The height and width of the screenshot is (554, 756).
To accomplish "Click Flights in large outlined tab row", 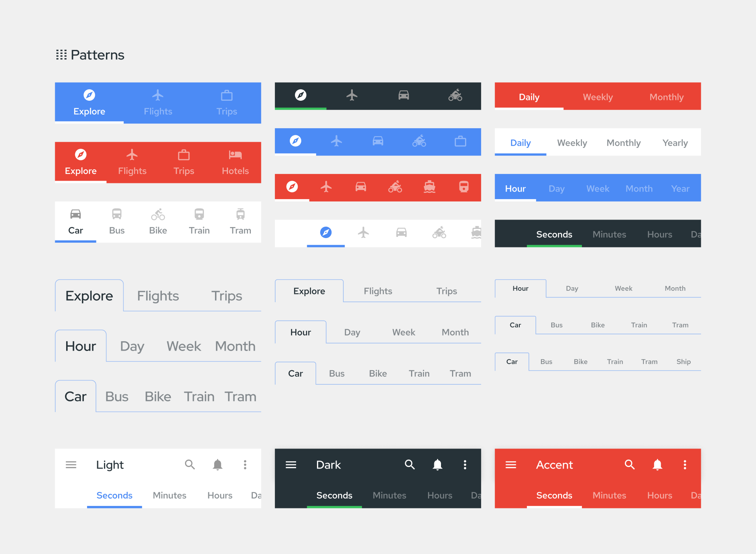I will 158,296.
